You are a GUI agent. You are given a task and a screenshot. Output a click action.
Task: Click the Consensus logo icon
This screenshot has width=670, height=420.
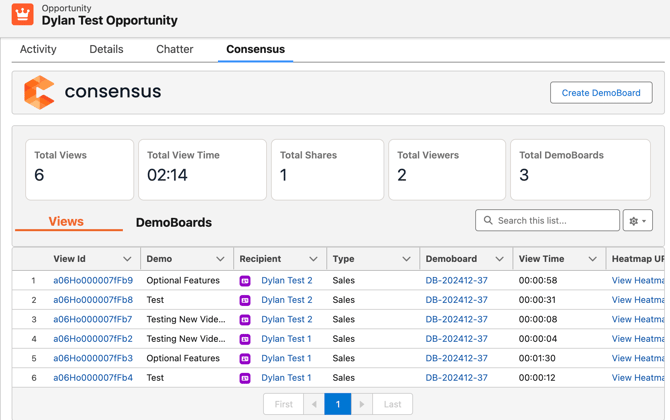tap(39, 92)
